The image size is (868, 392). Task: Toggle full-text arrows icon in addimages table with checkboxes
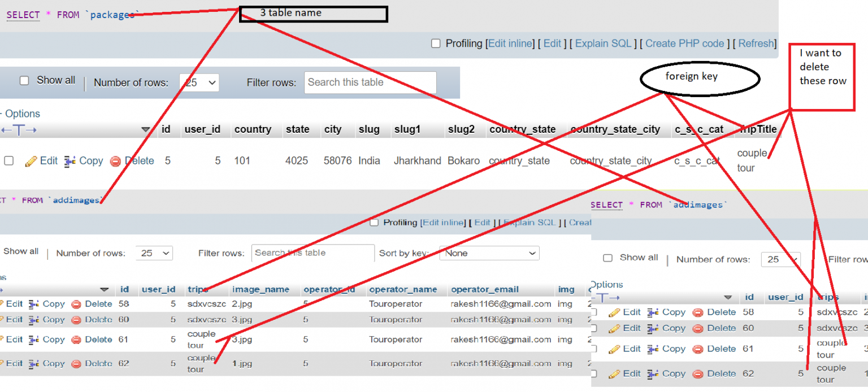[606, 297]
